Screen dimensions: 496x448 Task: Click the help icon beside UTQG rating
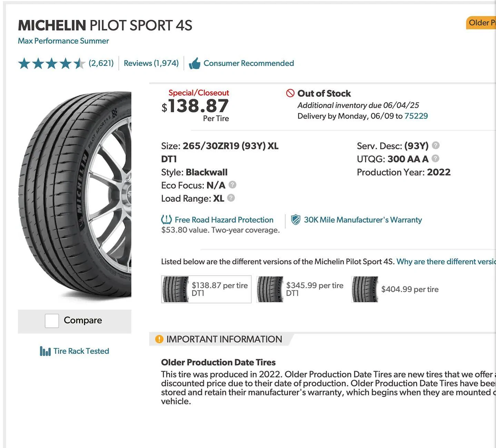click(435, 159)
